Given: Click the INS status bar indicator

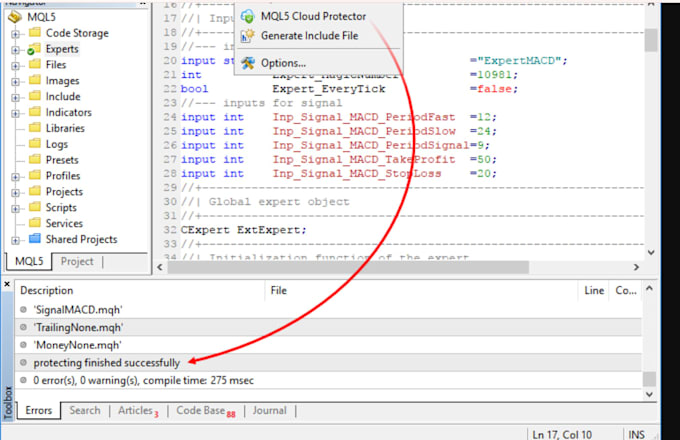Looking at the screenshot, I should 636,434.
